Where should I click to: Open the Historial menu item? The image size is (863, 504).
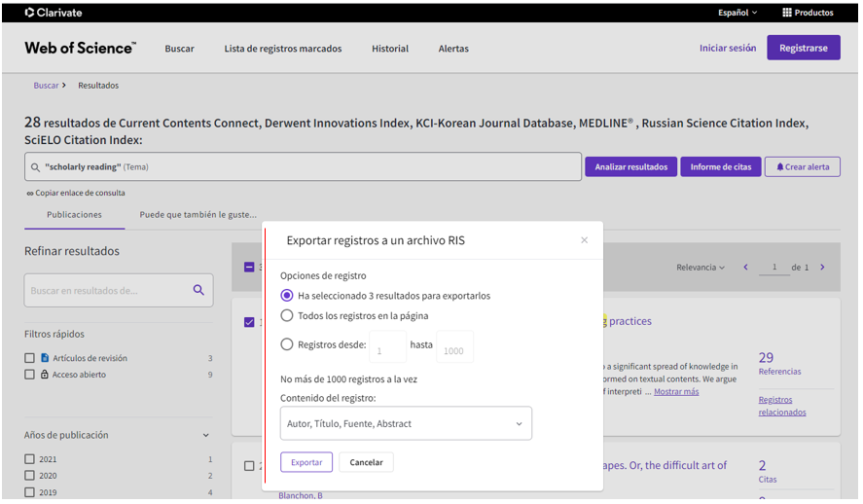390,49
